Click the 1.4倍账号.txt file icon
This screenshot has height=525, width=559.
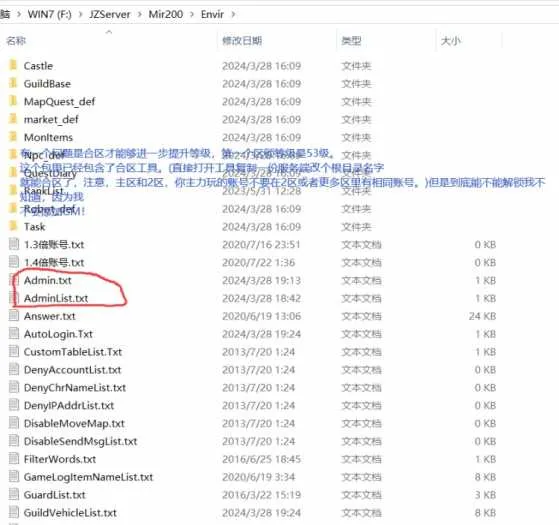tap(14, 262)
